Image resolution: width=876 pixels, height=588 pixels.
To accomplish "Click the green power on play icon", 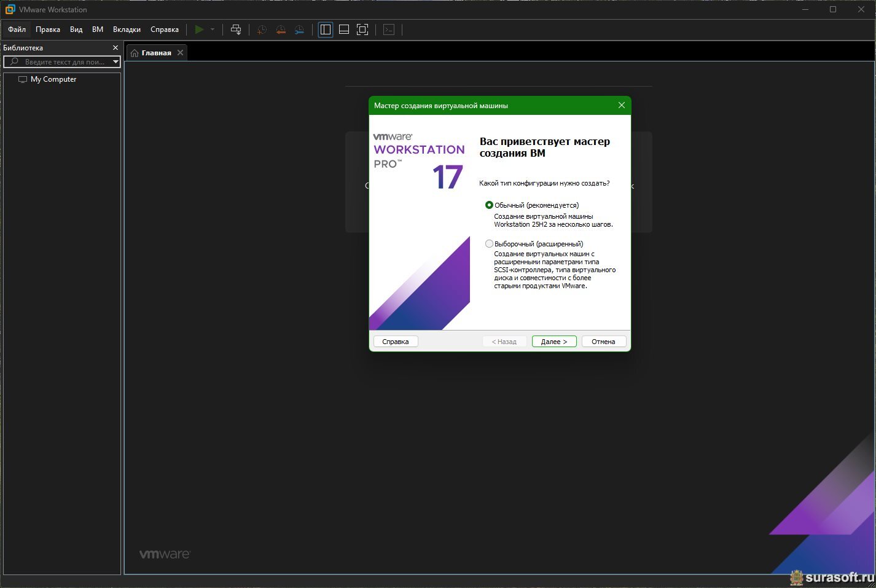I will coord(199,29).
